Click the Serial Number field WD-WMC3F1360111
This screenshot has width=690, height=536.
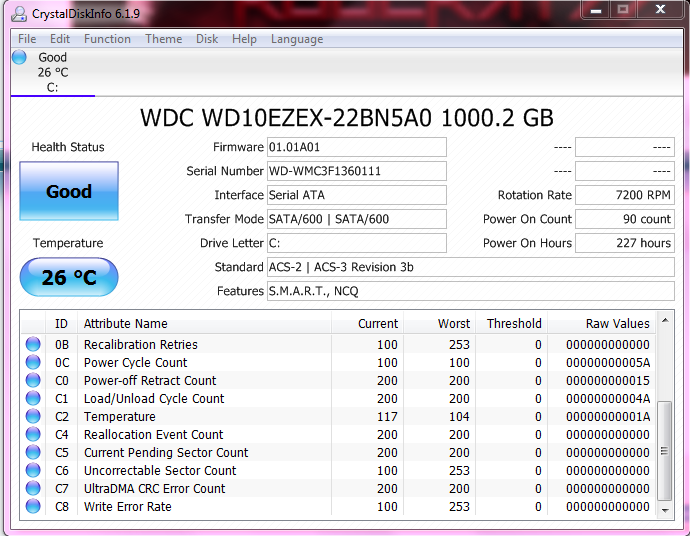click(x=357, y=171)
